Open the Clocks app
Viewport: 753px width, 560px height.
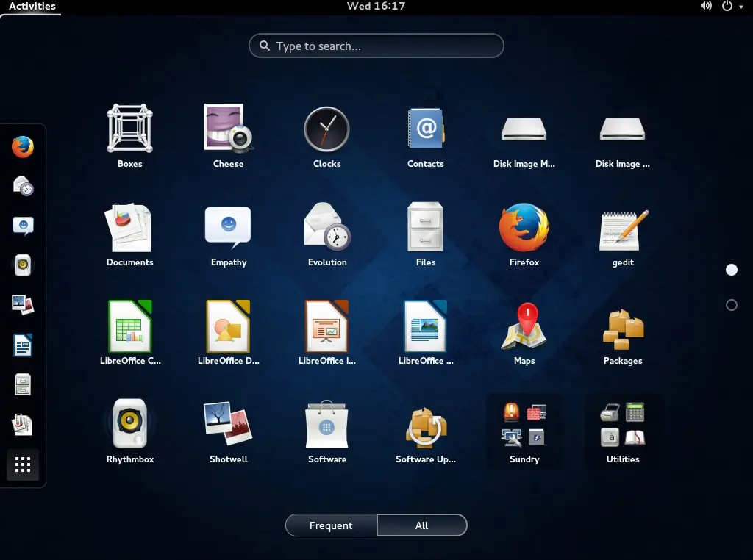pyautogui.click(x=327, y=137)
